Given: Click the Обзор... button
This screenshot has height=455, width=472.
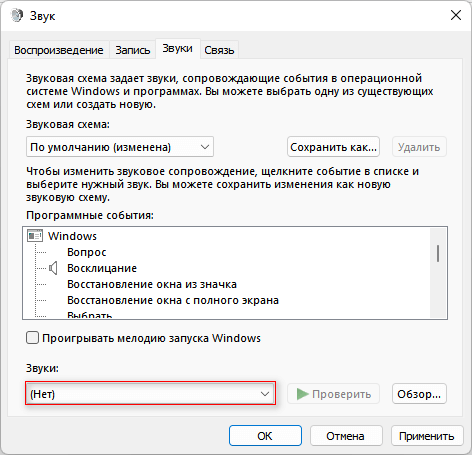Looking at the screenshot, I should 419,394.
